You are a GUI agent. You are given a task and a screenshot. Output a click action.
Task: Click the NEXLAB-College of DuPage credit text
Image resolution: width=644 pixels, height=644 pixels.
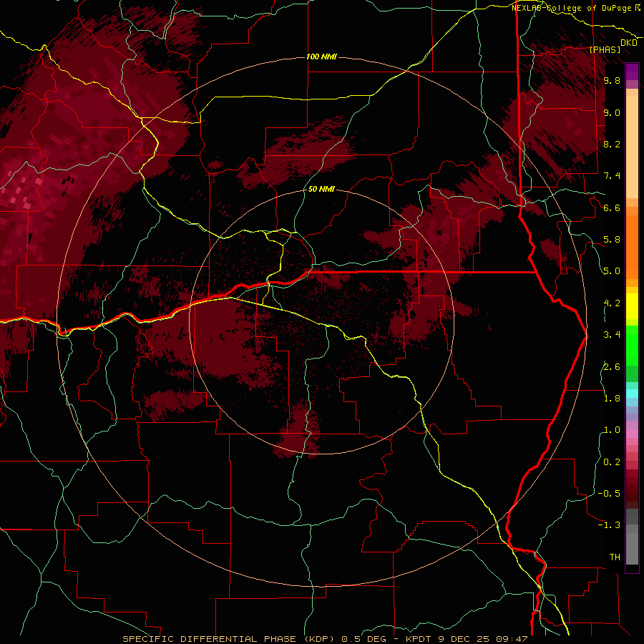tap(572, 8)
